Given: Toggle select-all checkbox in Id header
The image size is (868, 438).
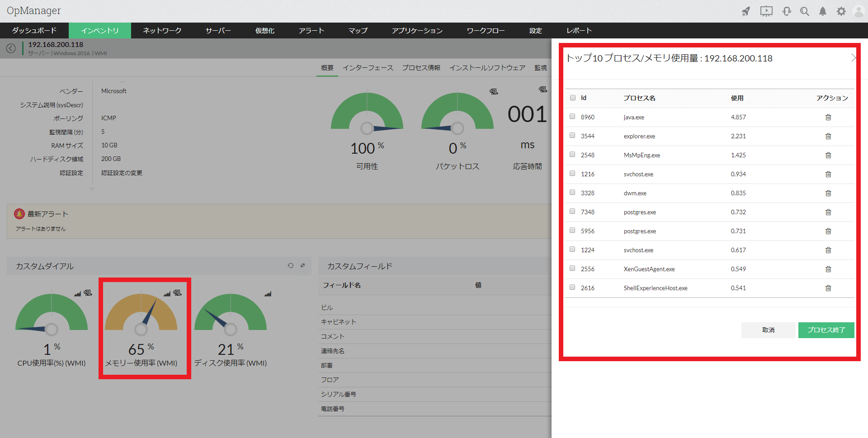Looking at the screenshot, I should (573, 98).
